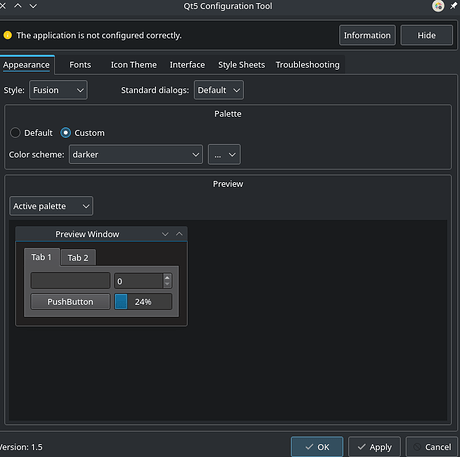Click the empty text field in Tab 1
The height and width of the screenshot is (457, 460).
click(70, 281)
